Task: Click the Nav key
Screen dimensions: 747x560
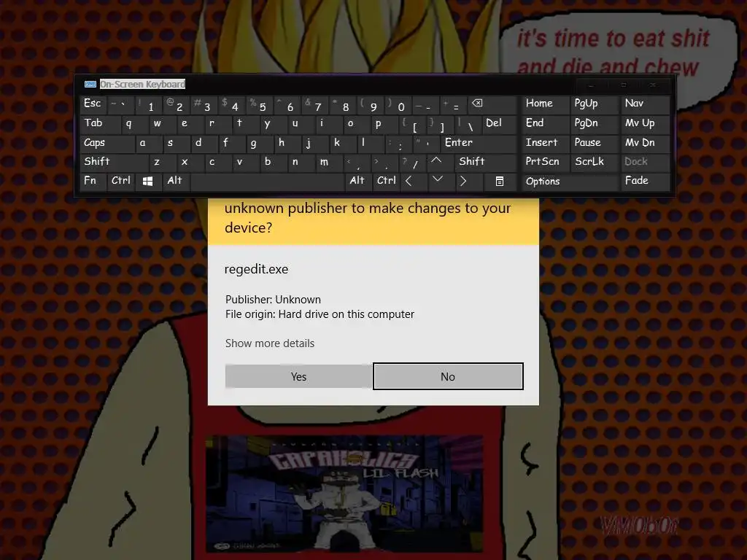Action: pyautogui.click(x=646, y=104)
